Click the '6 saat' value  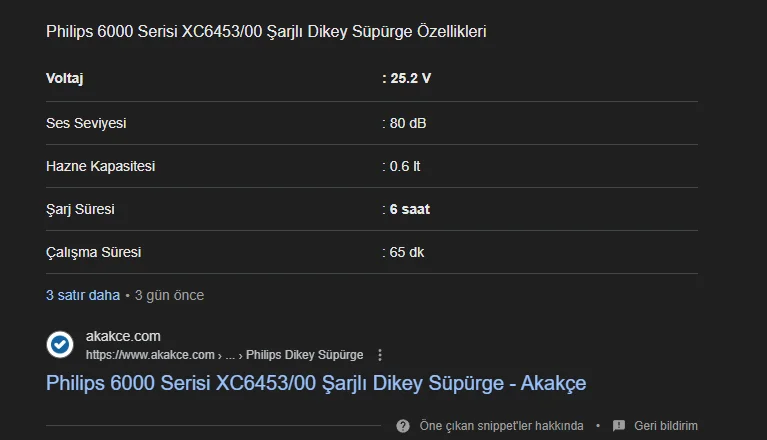[x=409, y=209]
